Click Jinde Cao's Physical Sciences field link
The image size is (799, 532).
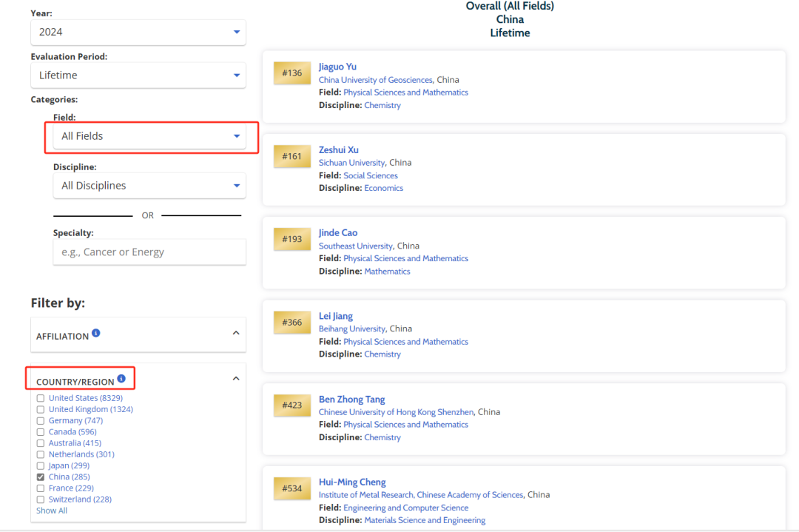pyautogui.click(x=405, y=259)
